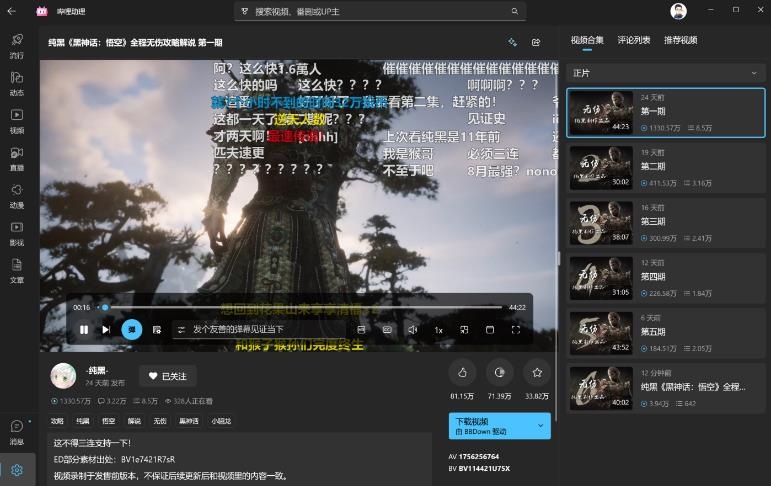
Task: Go back with the top-left arrow
Action: coord(12,11)
